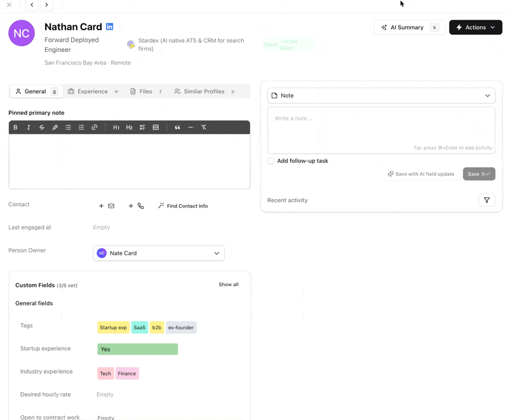Click the ex-founder tag

coord(181,327)
